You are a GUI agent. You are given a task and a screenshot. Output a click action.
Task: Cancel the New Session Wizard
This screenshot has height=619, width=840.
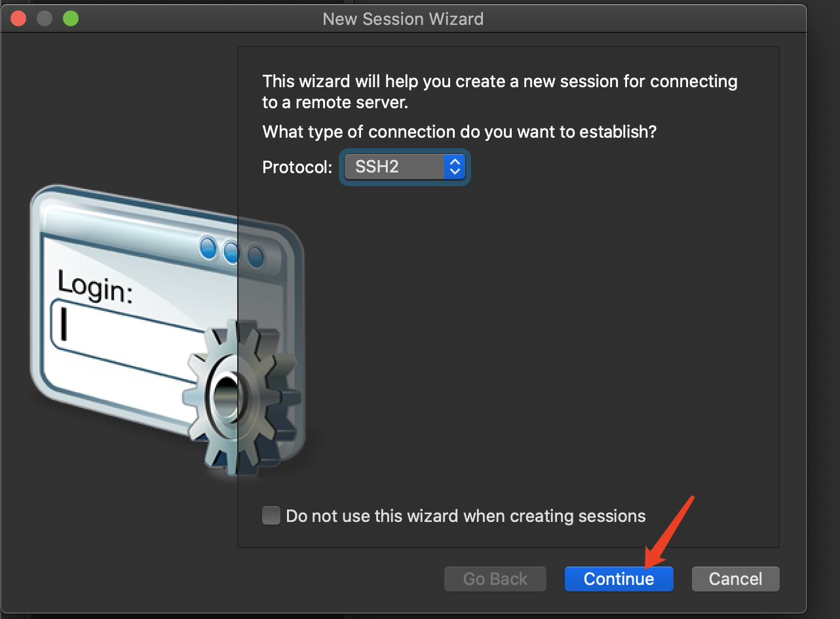point(735,579)
